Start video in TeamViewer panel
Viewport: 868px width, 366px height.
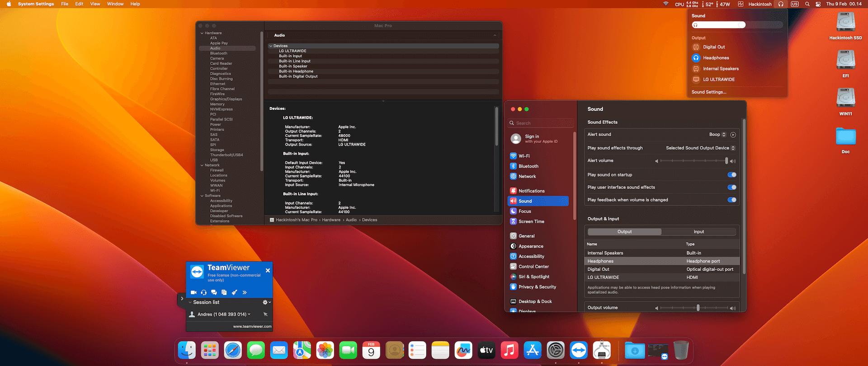click(193, 292)
